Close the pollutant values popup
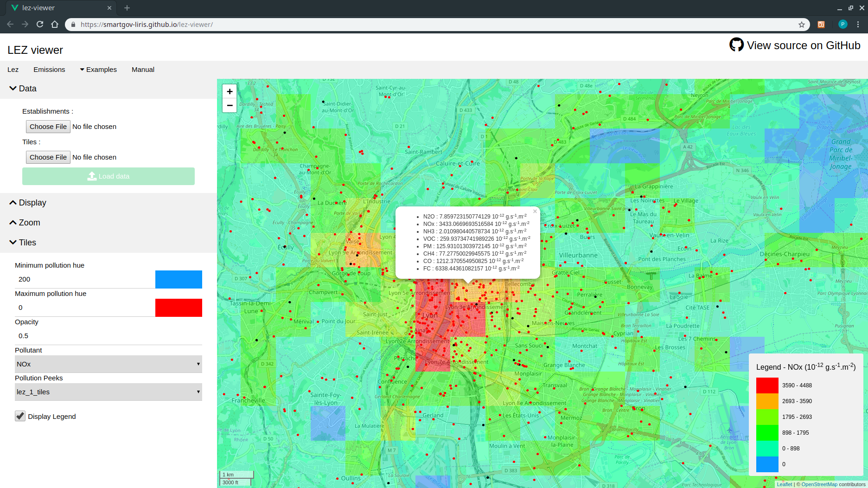This screenshot has height=488, width=868. tap(535, 212)
